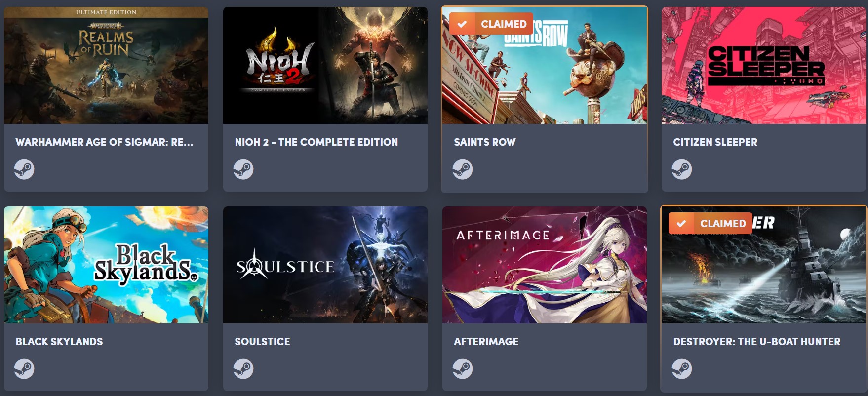
Task: Click the CLAIMED badge on Saints Row
Action: pos(491,24)
